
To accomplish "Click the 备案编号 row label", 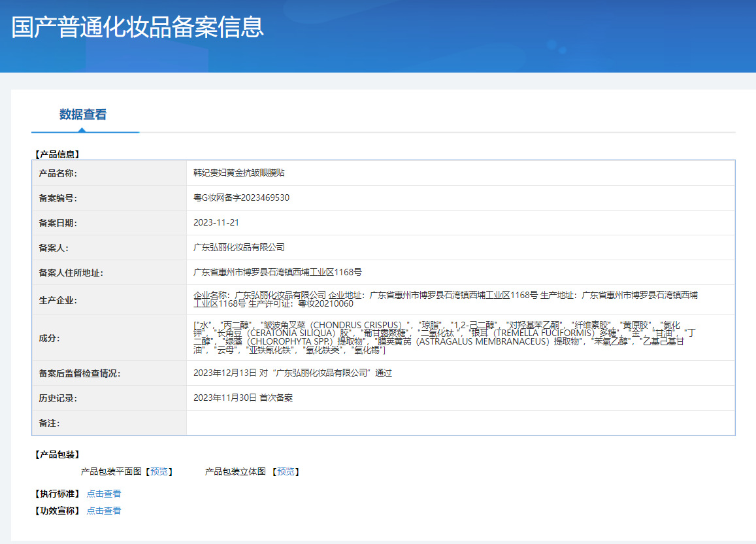I will [58, 198].
